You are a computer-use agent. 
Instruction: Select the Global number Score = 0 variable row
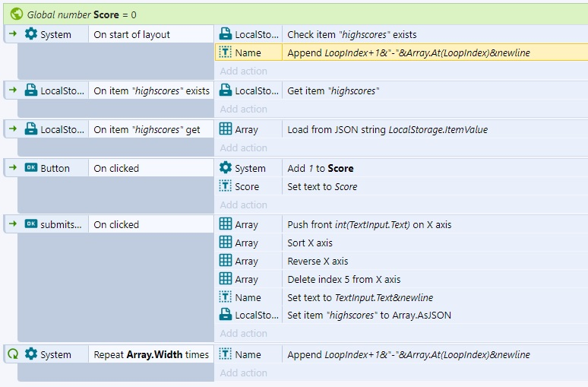(x=296, y=14)
